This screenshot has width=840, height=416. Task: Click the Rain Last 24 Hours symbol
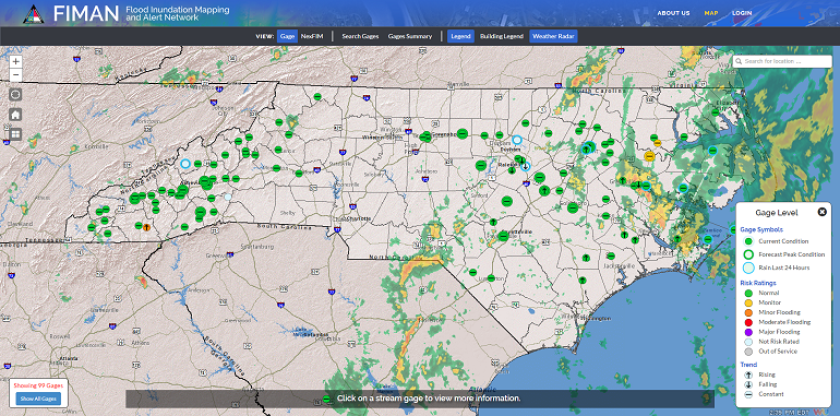point(749,268)
